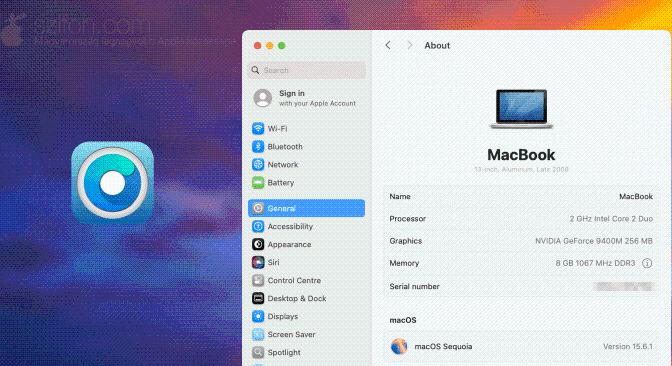This screenshot has height=366, width=672.
Task: Select the Bluetooth sidebar icon
Action: tap(258, 147)
